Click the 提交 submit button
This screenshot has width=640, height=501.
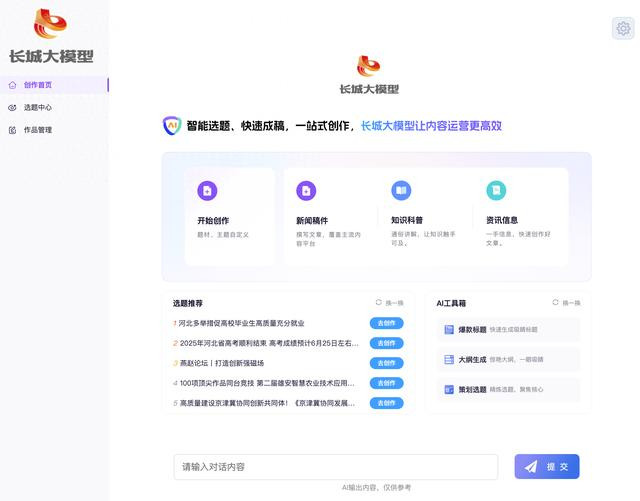point(547,466)
